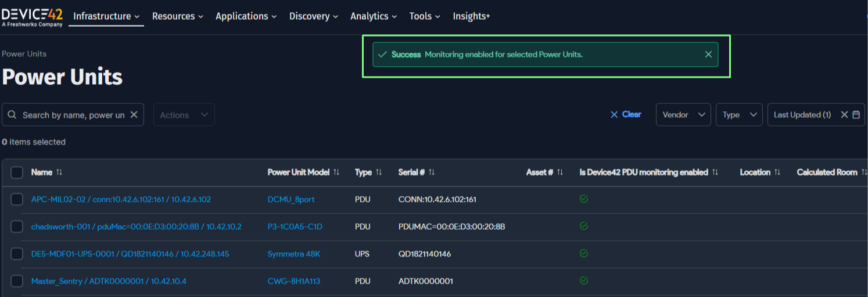Click the calendar icon in Last Updated filter

pos(856,115)
